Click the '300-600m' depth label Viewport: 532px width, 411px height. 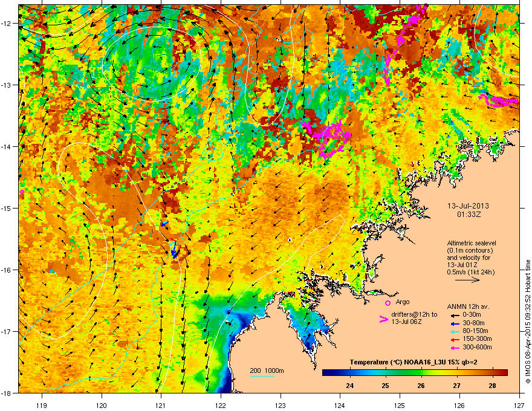(x=477, y=348)
